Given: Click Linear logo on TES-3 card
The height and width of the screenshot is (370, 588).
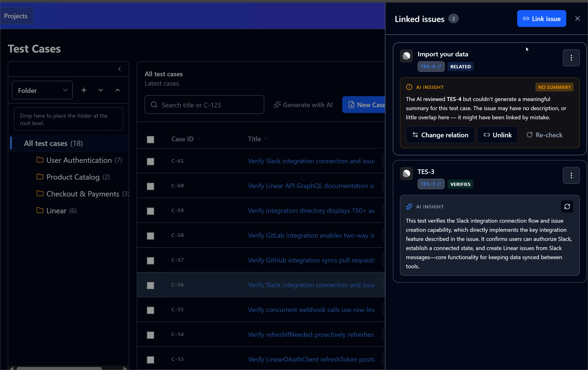Looking at the screenshot, I should (x=406, y=174).
